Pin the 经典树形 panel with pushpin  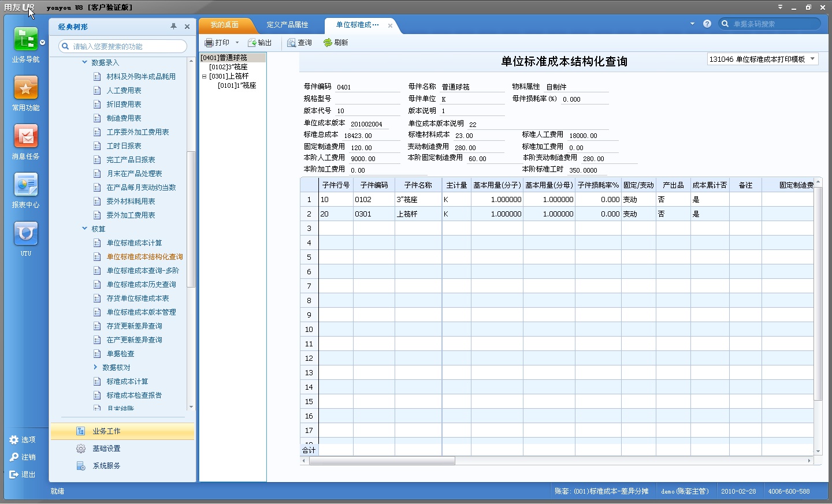click(x=173, y=27)
